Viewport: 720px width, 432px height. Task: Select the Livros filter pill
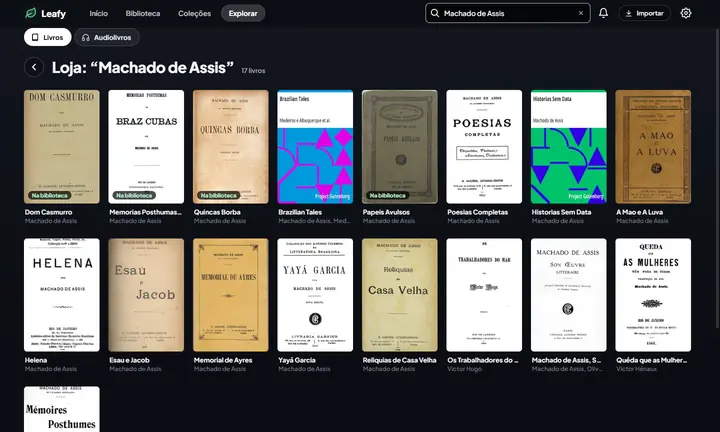(48, 37)
